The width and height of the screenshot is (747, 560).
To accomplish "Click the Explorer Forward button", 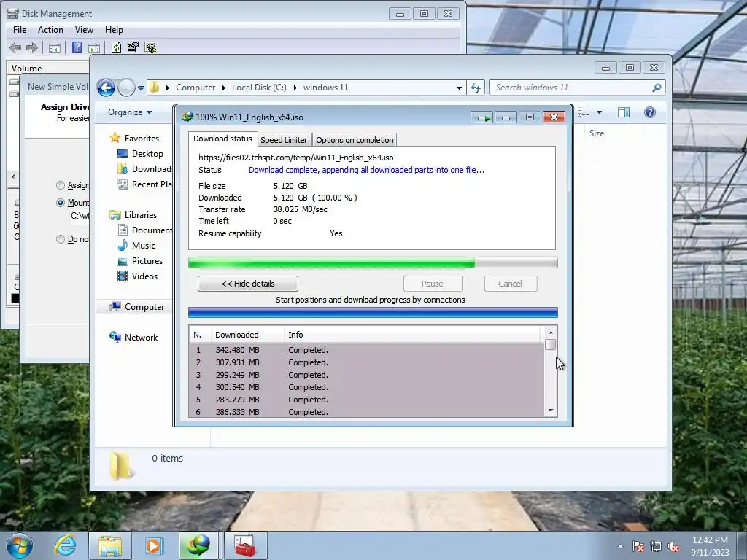I will point(126,87).
